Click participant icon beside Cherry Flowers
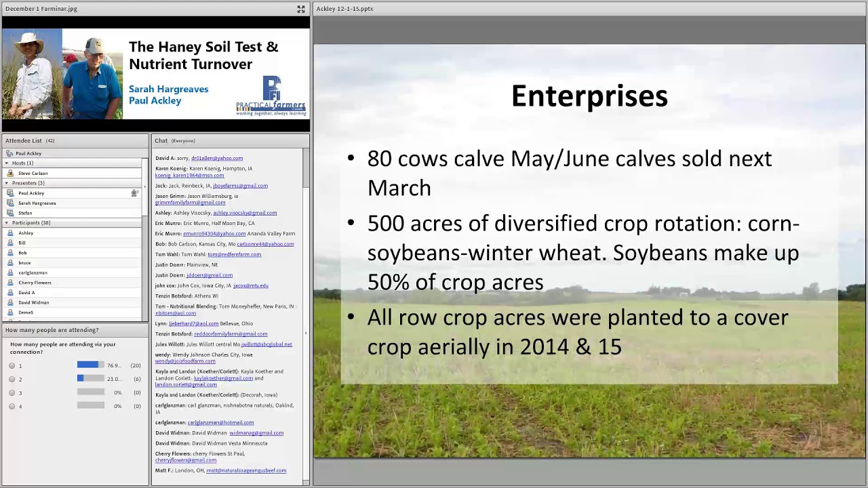Image resolution: width=868 pixels, height=488 pixels. click(x=10, y=283)
